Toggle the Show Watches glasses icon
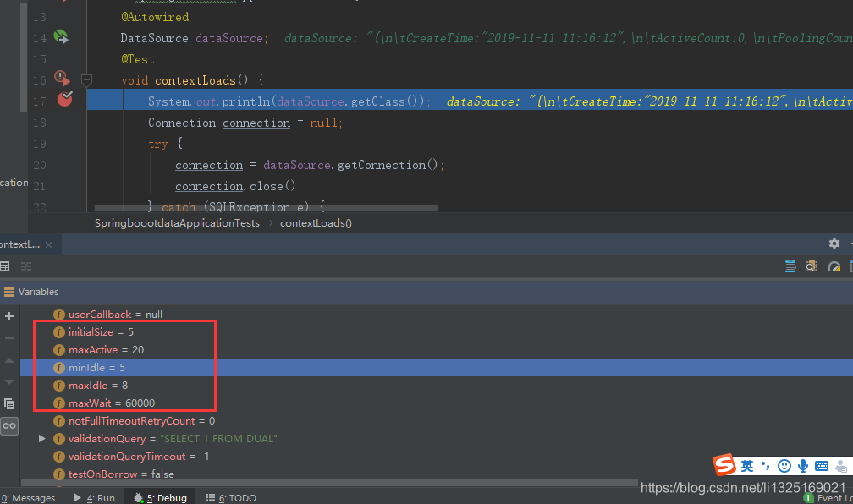Viewport: 853px width, 504px height. tap(9, 426)
